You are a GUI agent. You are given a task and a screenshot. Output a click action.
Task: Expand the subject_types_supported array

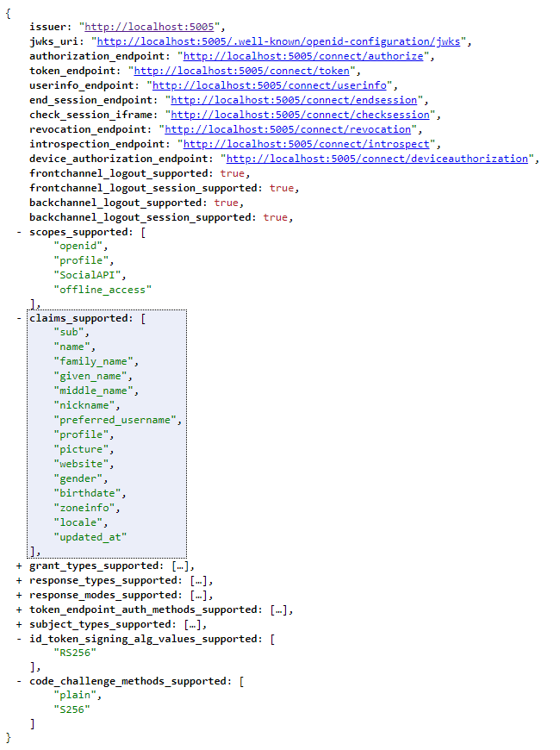point(19,624)
